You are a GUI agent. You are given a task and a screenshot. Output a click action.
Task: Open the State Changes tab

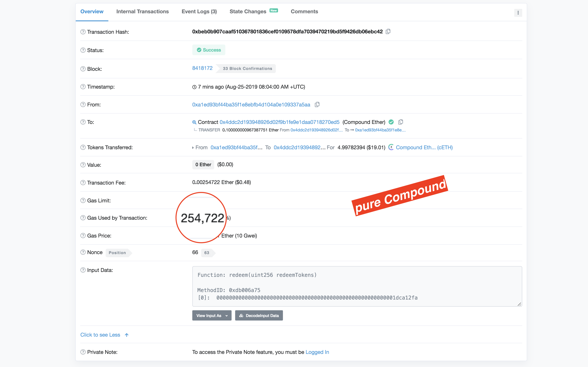click(x=248, y=12)
